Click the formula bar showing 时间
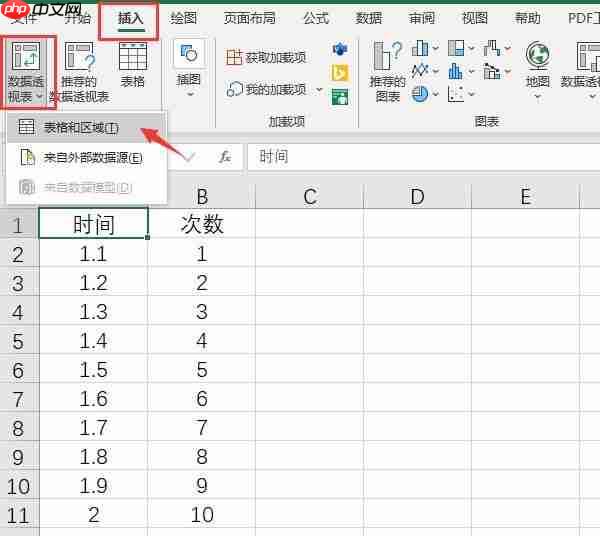 [424, 156]
